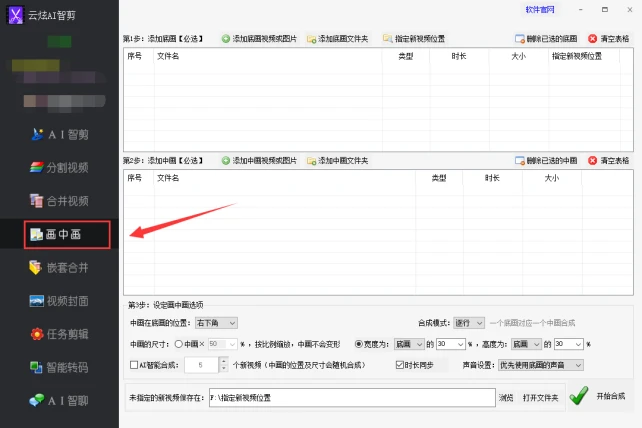This screenshot has width=642, height=428.
Task: Click the 云炫AI智剪 scissors logo
Action: click(16, 16)
